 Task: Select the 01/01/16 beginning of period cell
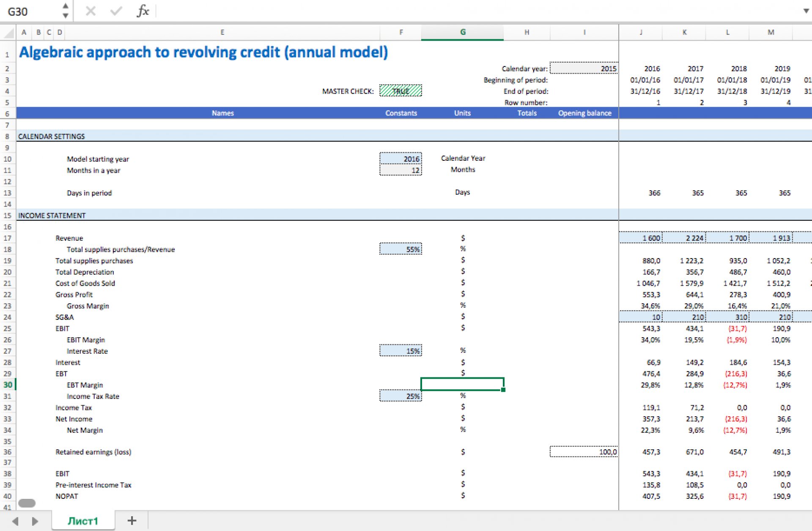click(x=645, y=80)
